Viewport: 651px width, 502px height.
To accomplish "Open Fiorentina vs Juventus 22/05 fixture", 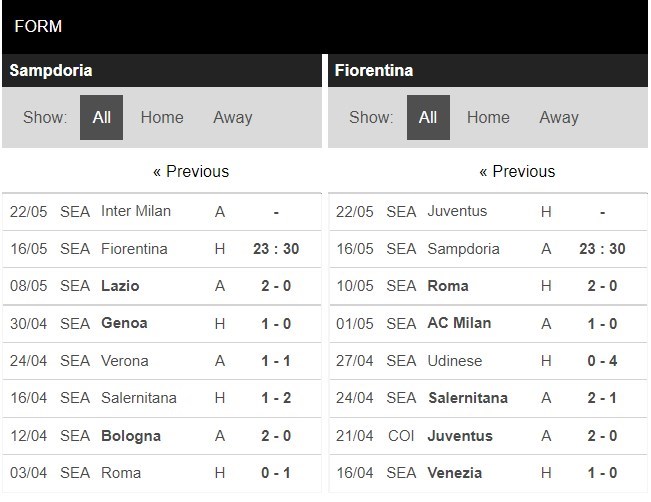I will [457, 211].
